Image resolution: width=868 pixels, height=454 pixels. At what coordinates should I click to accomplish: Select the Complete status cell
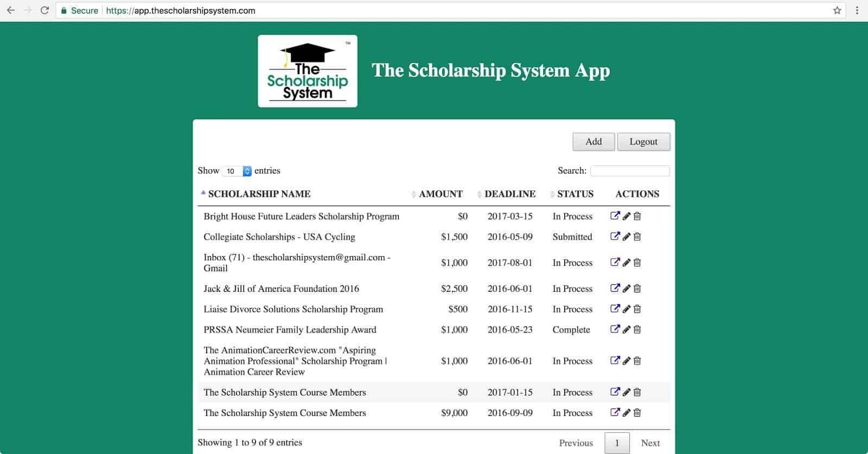click(x=571, y=330)
